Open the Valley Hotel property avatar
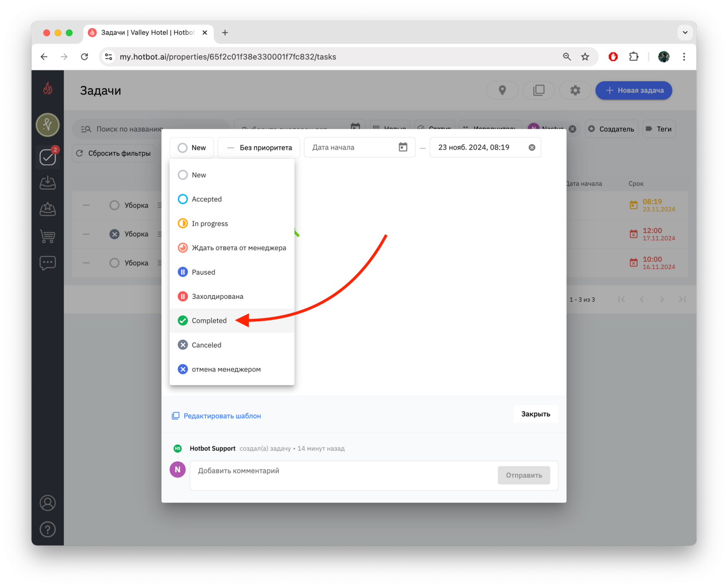 click(x=48, y=125)
